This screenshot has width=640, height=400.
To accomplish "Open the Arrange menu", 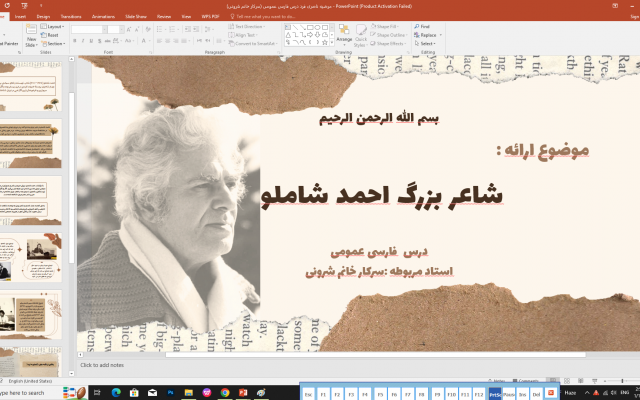I will [x=344, y=35].
